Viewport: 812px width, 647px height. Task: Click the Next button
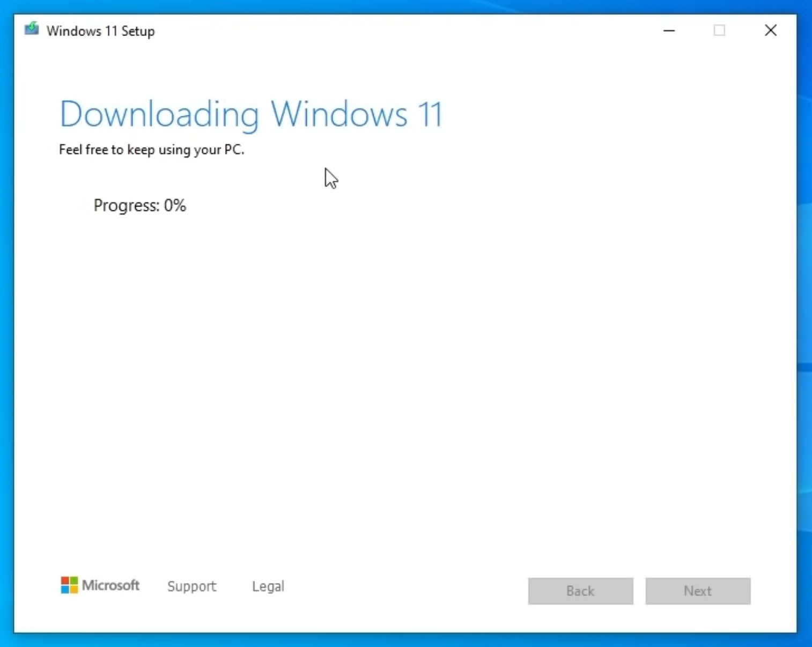pyautogui.click(x=698, y=591)
